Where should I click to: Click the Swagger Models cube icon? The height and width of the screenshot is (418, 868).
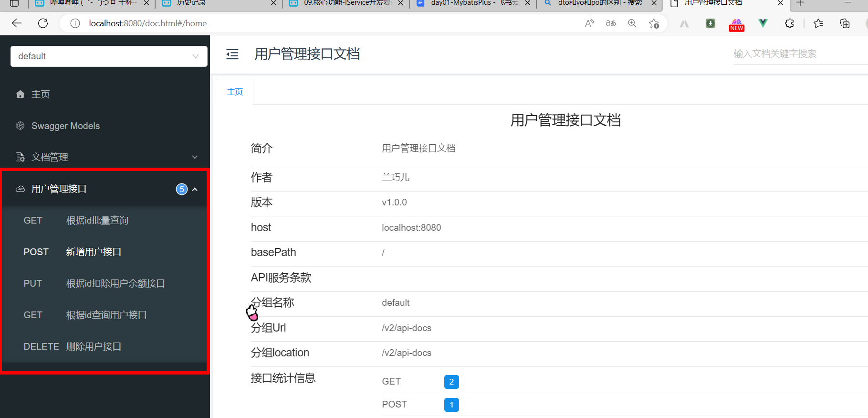[x=20, y=126]
